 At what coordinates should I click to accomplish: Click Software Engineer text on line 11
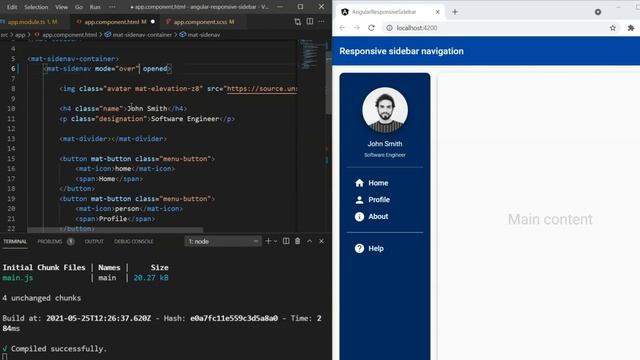point(185,119)
